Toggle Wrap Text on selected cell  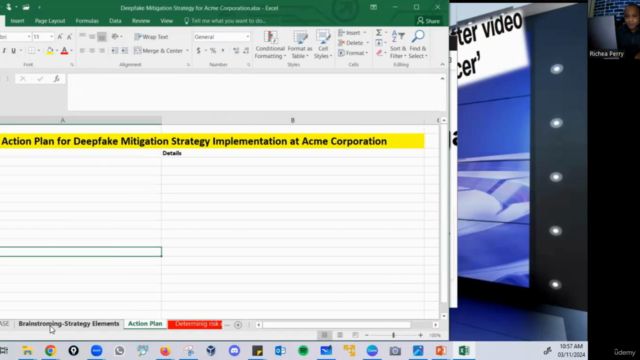point(151,37)
